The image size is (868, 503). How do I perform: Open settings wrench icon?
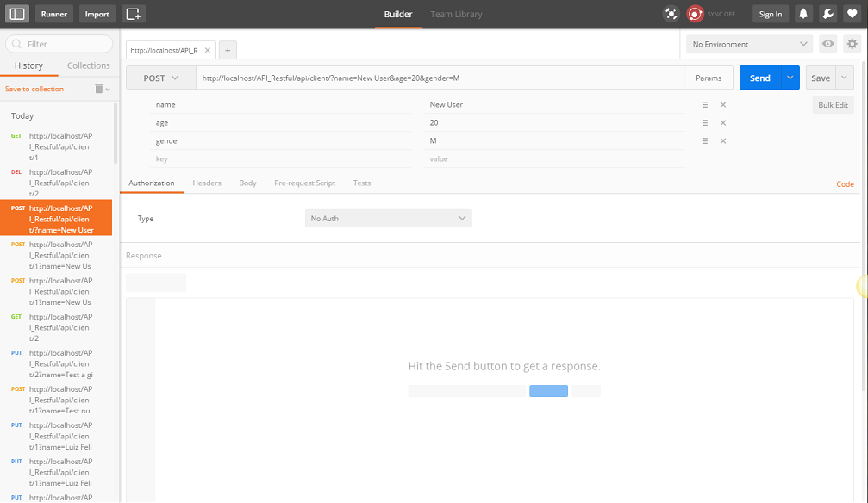point(827,14)
